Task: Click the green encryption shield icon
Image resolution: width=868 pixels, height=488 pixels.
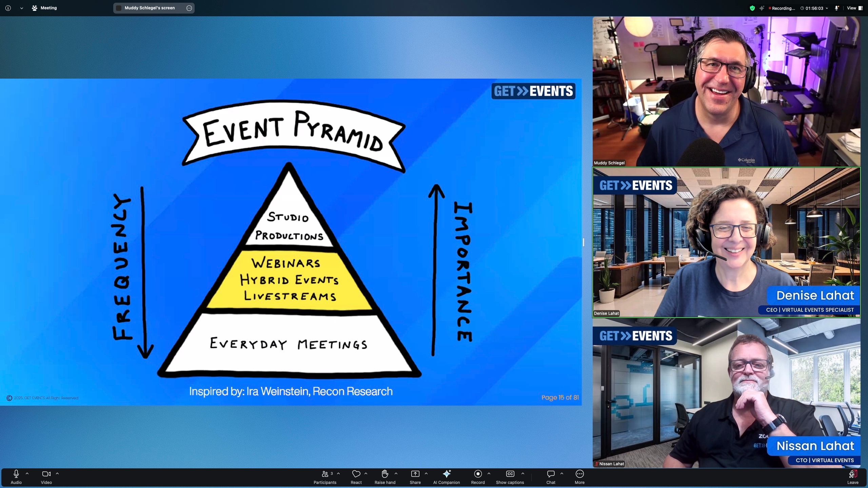Action: tap(752, 8)
